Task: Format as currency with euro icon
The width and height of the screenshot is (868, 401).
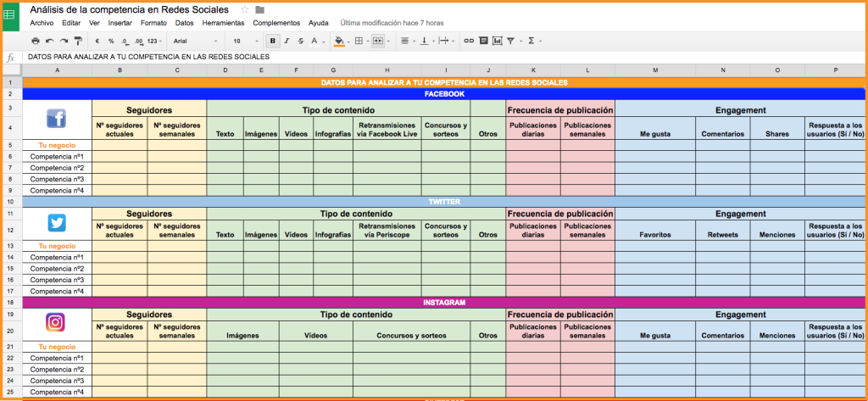Action: [97, 41]
